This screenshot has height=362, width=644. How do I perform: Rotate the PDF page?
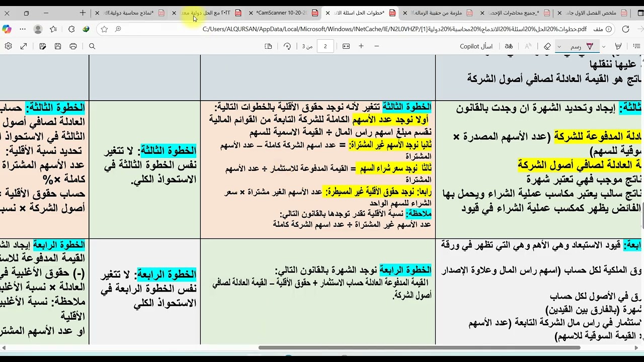(287, 46)
